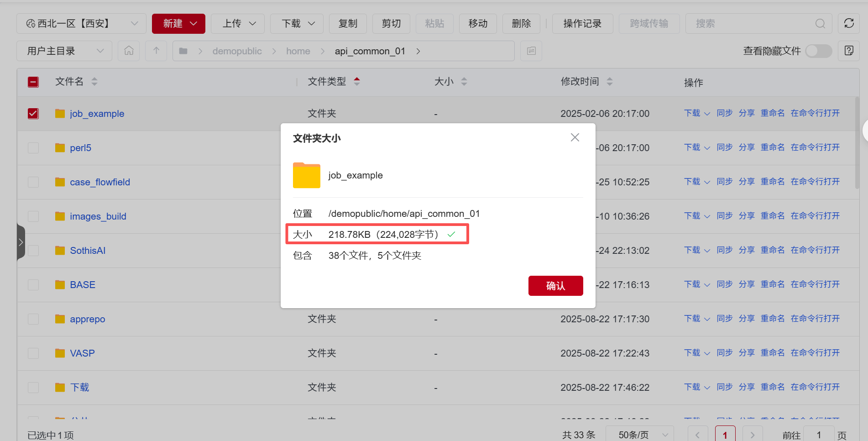Click the search magnifier icon

820,24
